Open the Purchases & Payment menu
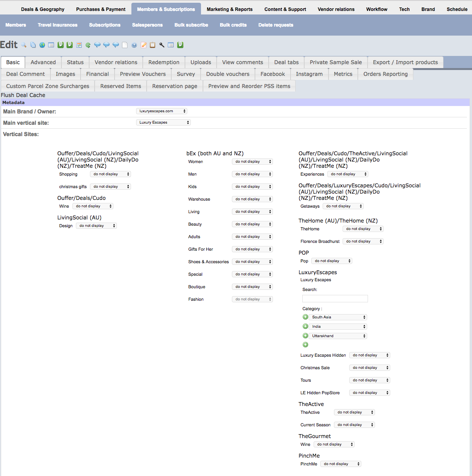Image resolution: width=472 pixels, height=476 pixels. (x=101, y=9)
